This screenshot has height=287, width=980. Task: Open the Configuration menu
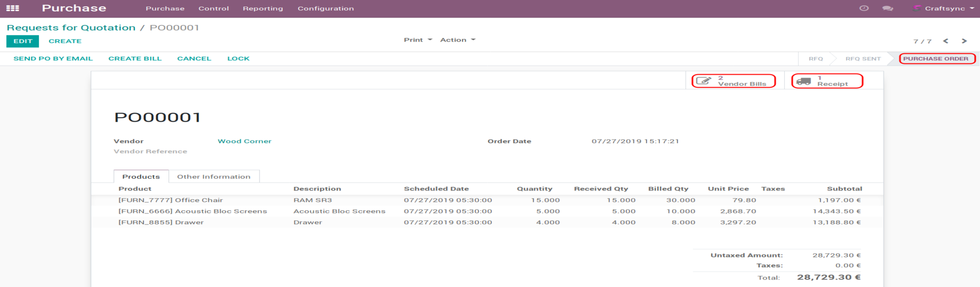[325, 9]
